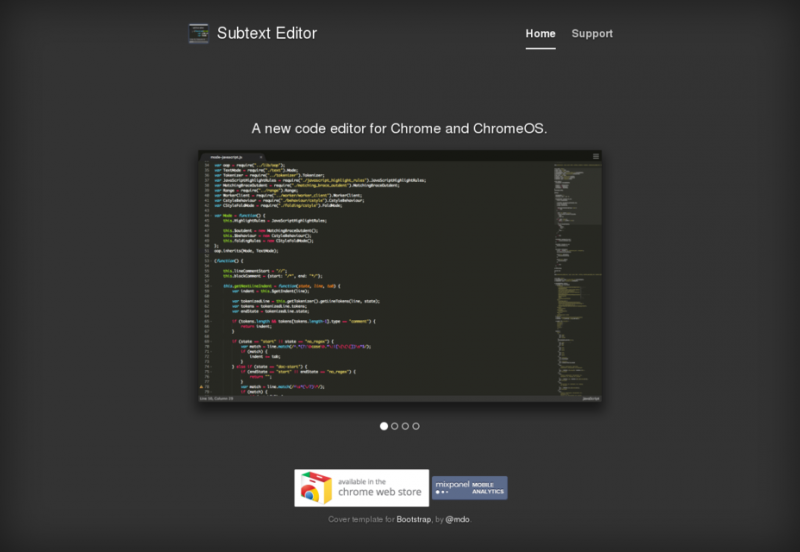Show the third carousel slide
Viewport: 800px width, 552px height.
click(406, 426)
